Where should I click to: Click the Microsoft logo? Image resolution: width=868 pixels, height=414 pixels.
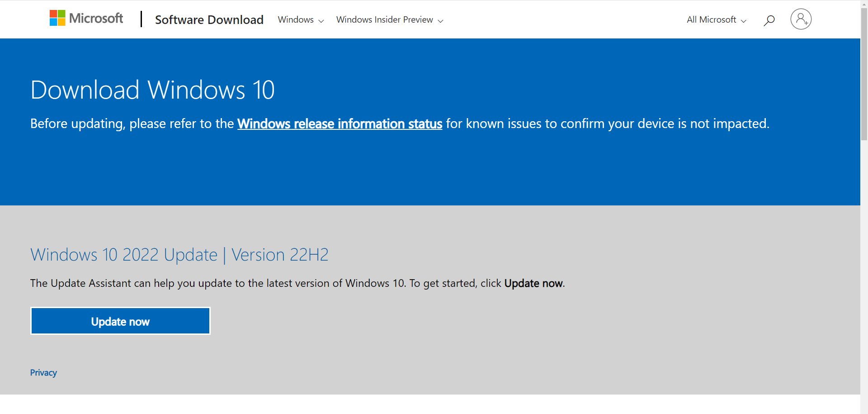pyautogui.click(x=86, y=19)
